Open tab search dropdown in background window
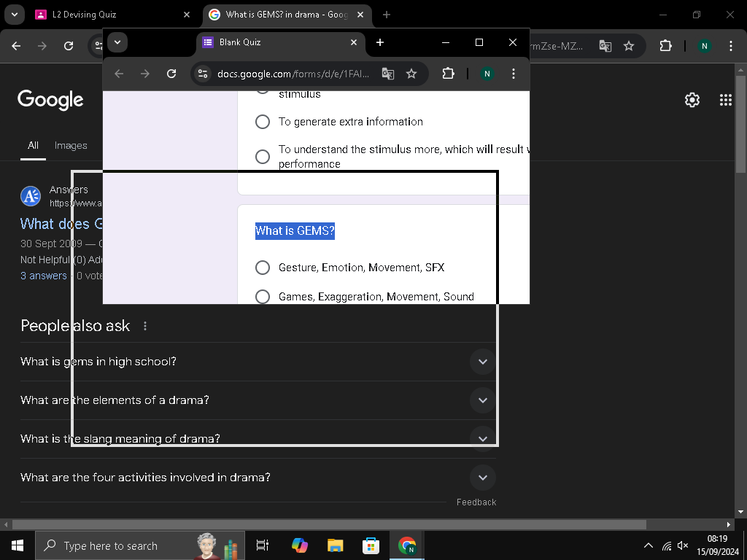 coord(15,15)
